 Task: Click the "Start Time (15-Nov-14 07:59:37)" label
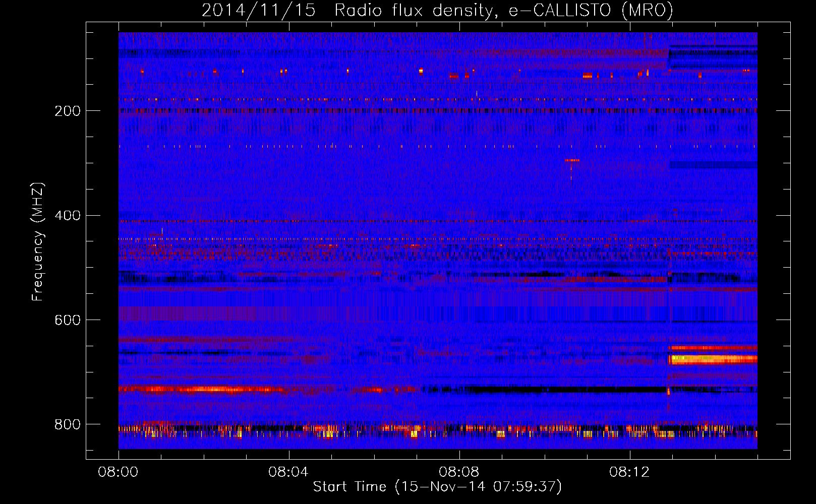coord(437,487)
